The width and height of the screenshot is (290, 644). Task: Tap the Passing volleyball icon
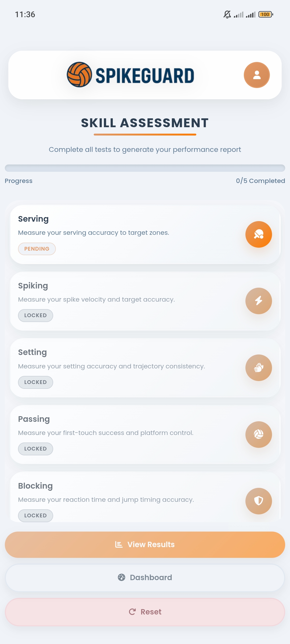pos(259,434)
